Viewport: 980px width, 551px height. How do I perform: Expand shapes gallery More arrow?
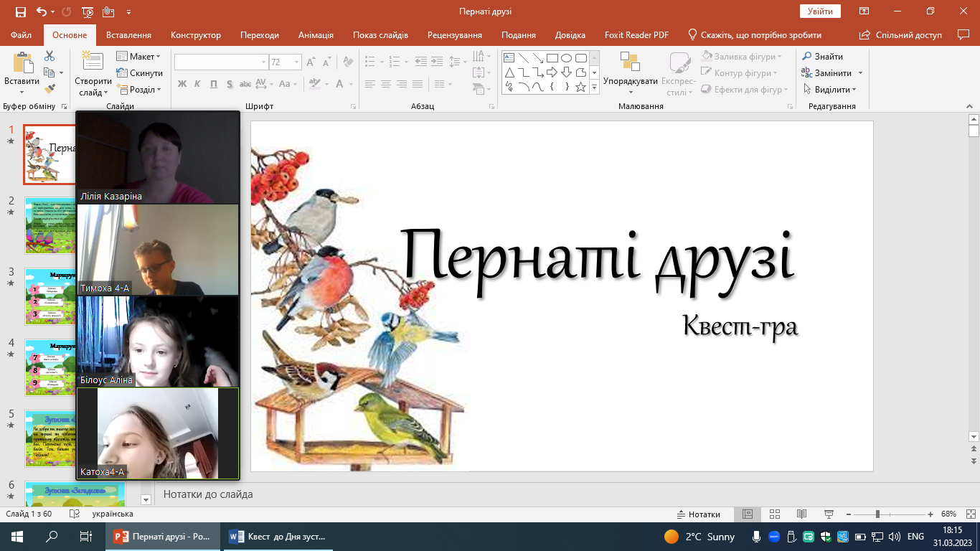pyautogui.click(x=594, y=87)
